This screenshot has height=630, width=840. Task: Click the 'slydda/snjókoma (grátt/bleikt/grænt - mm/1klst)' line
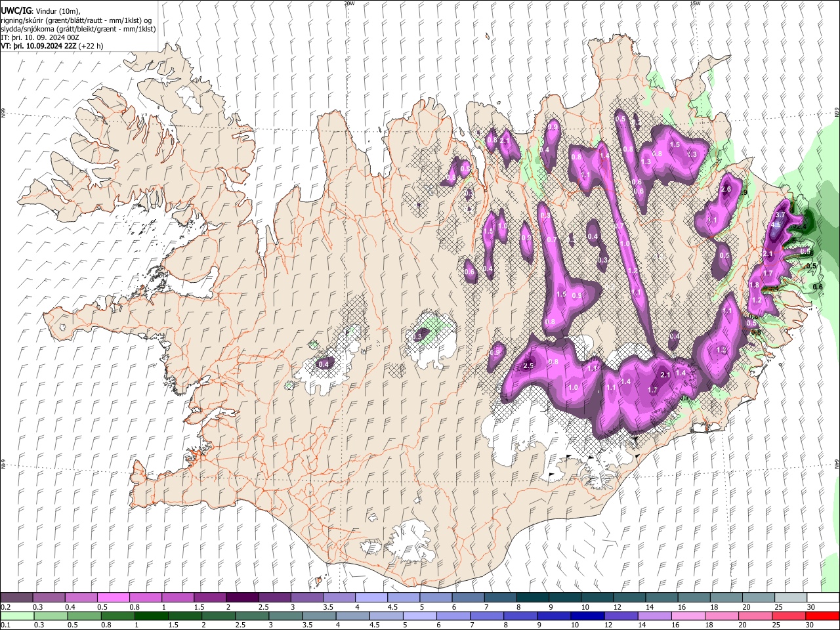pos(78,29)
